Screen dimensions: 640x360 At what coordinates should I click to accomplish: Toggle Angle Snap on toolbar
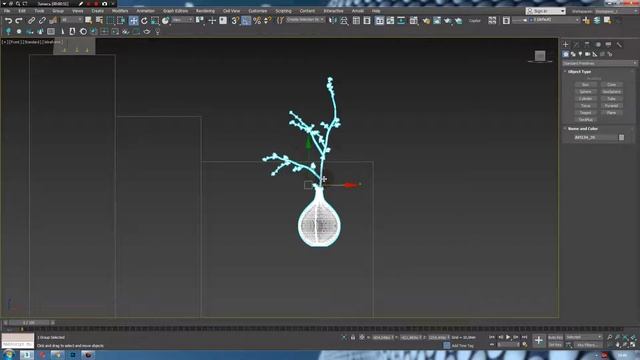(x=246, y=20)
